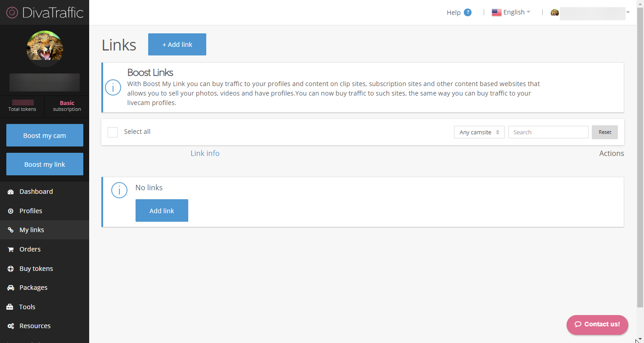
Task: Click the Total tokens label
Action: [22, 109]
